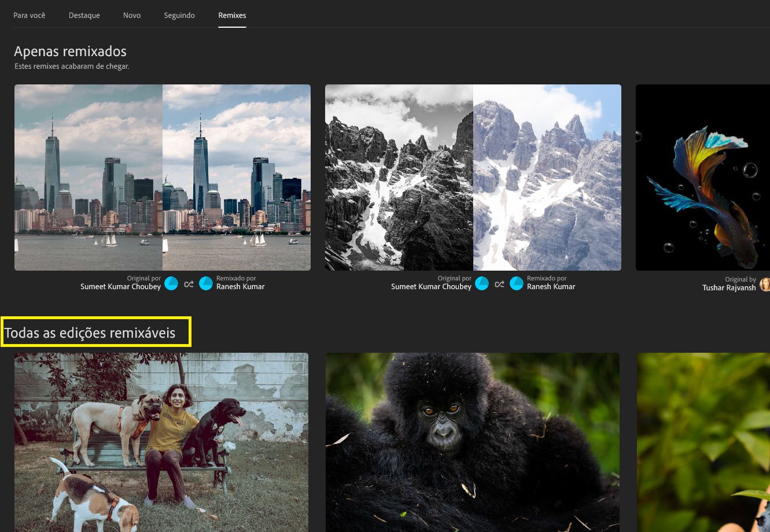Open the Novo tab
The height and width of the screenshot is (532, 770).
coord(132,15)
